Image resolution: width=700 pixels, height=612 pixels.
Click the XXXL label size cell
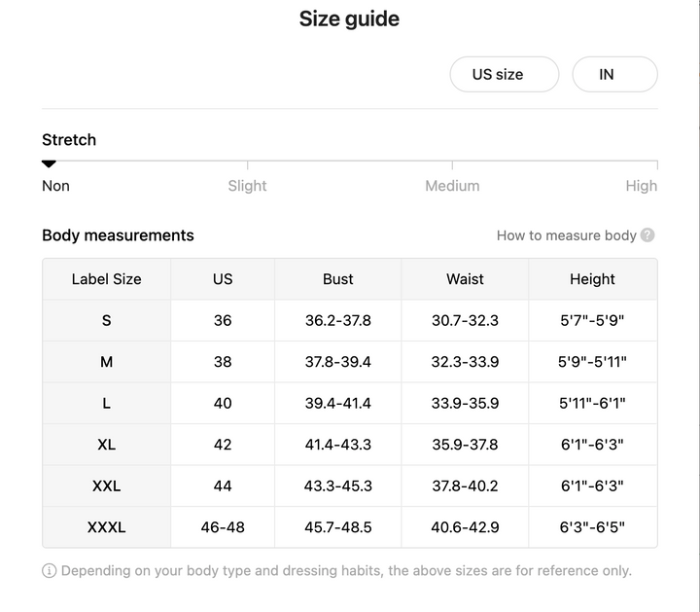pyautogui.click(x=106, y=527)
